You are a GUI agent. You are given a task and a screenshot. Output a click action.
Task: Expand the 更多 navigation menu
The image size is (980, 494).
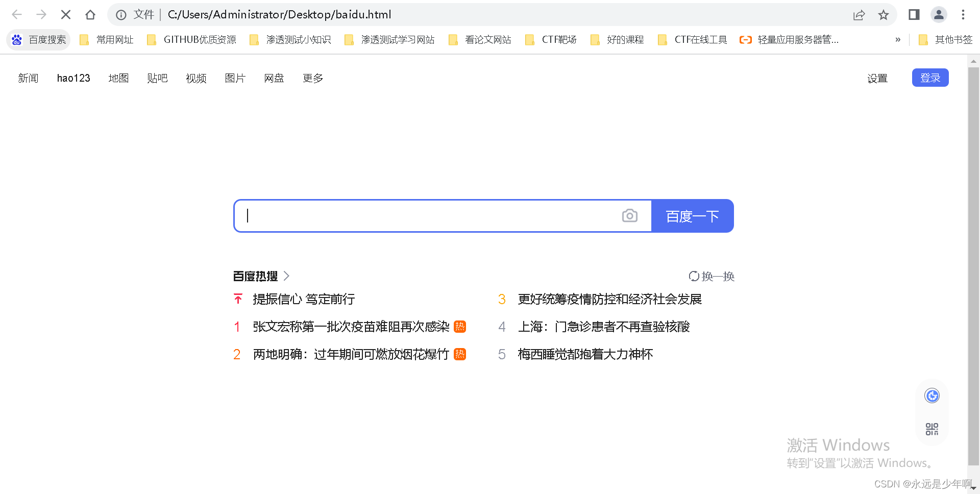pyautogui.click(x=312, y=78)
